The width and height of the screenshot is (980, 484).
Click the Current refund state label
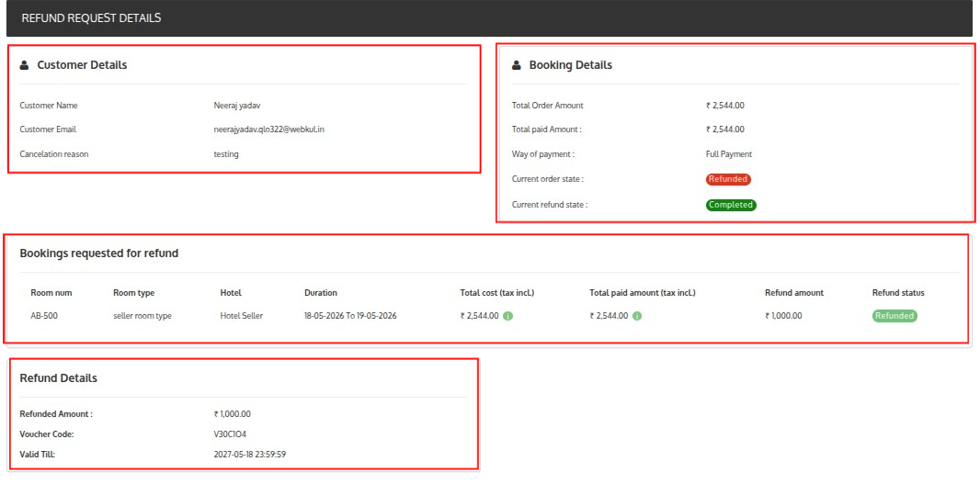(550, 204)
